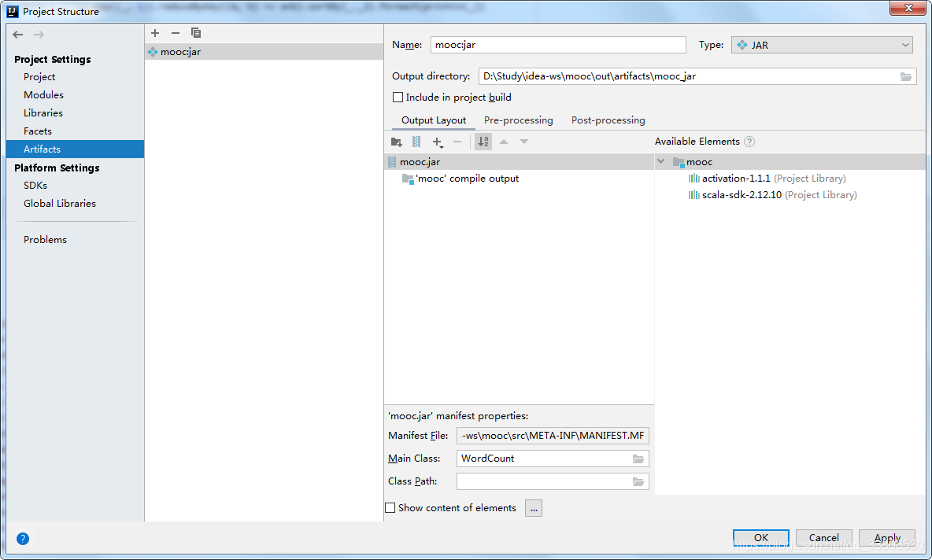Remove the mooc:jar artifact via minus icon
The height and width of the screenshot is (560, 932).
[175, 33]
